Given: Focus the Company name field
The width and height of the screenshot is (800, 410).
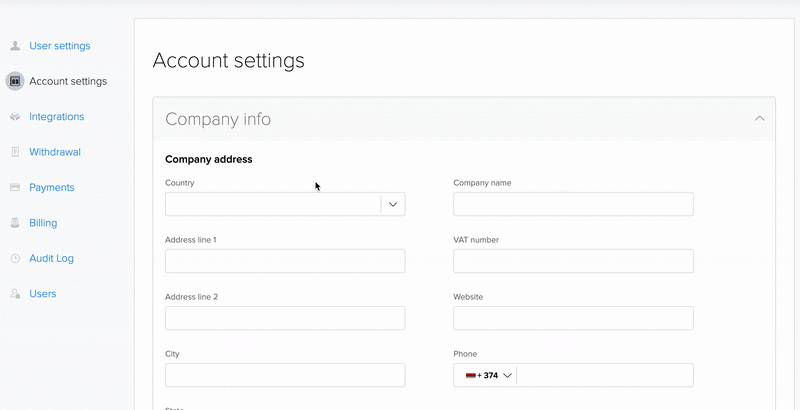Looking at the screenshot, I should [x=573, y=204].
